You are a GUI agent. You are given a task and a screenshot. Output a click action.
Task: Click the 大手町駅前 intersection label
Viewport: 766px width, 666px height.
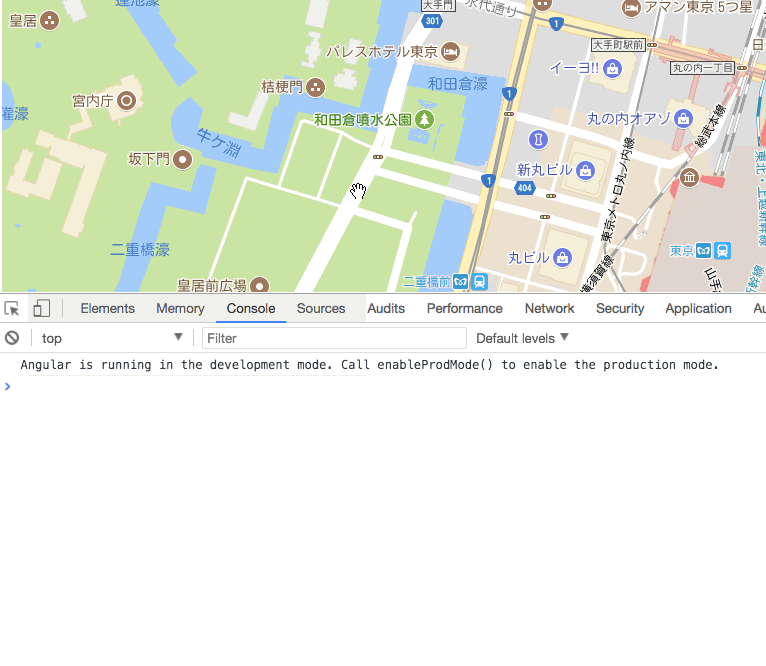[x=618, y=45]
